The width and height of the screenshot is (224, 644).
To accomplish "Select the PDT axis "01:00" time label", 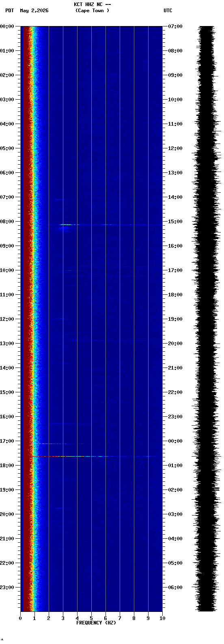I will (7, 51).
